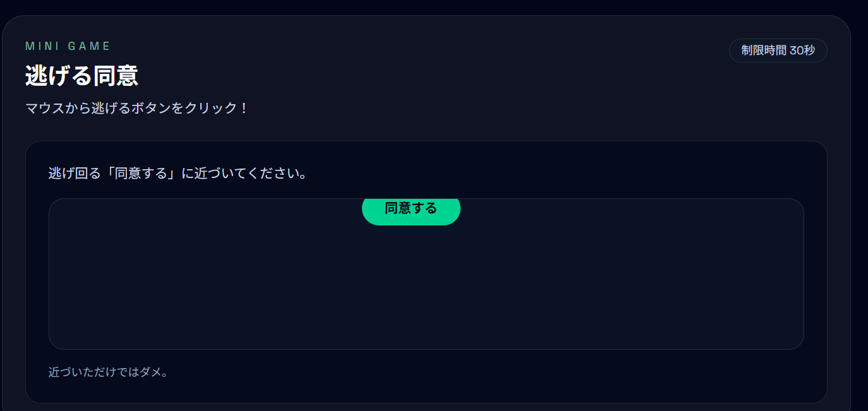Screen dimensions: 868x411
Task: Click the green 同意する button
Action: coord(411,210)
